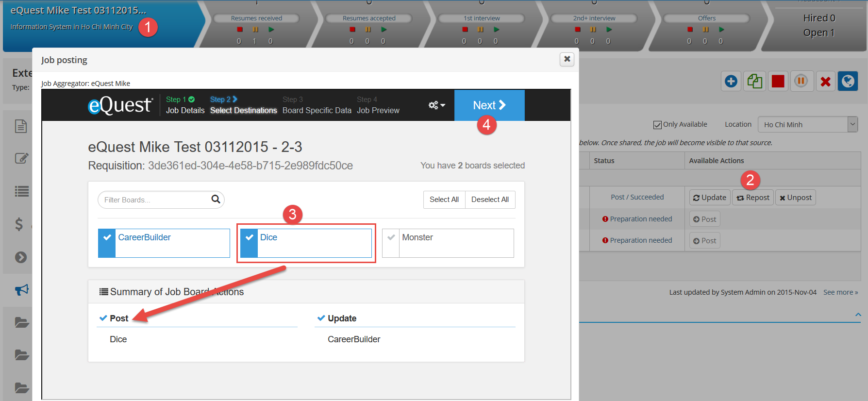
Task: Click the eQuest logo
Action: click(x=120, y=105)
